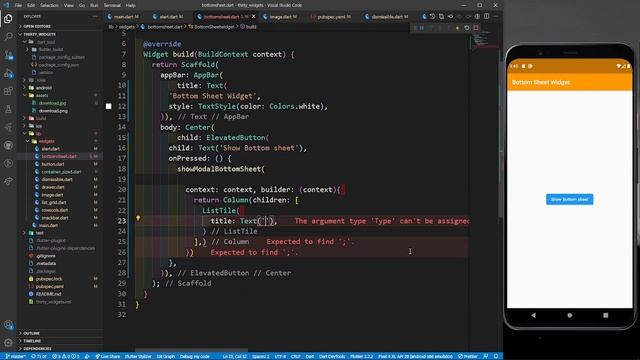
Task: Open the Explorer view in activity bar
Action: pos(8,19)
